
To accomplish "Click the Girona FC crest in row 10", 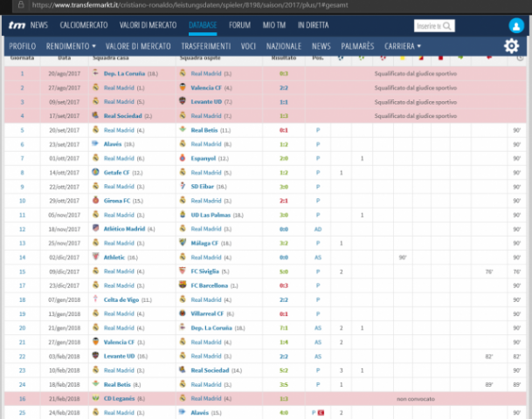I will (x=96, y=201).
